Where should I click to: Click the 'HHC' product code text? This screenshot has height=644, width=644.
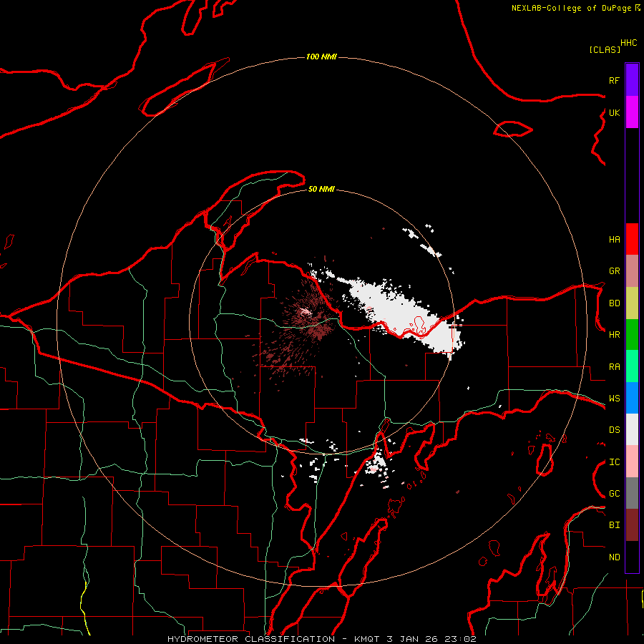click(628, 43)
